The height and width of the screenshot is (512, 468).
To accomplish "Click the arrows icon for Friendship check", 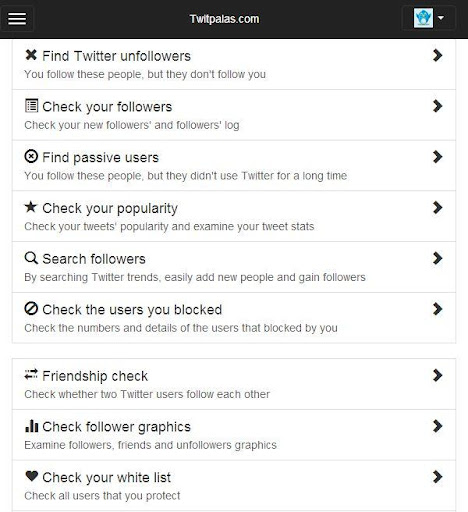I will (x=31, y=374).
